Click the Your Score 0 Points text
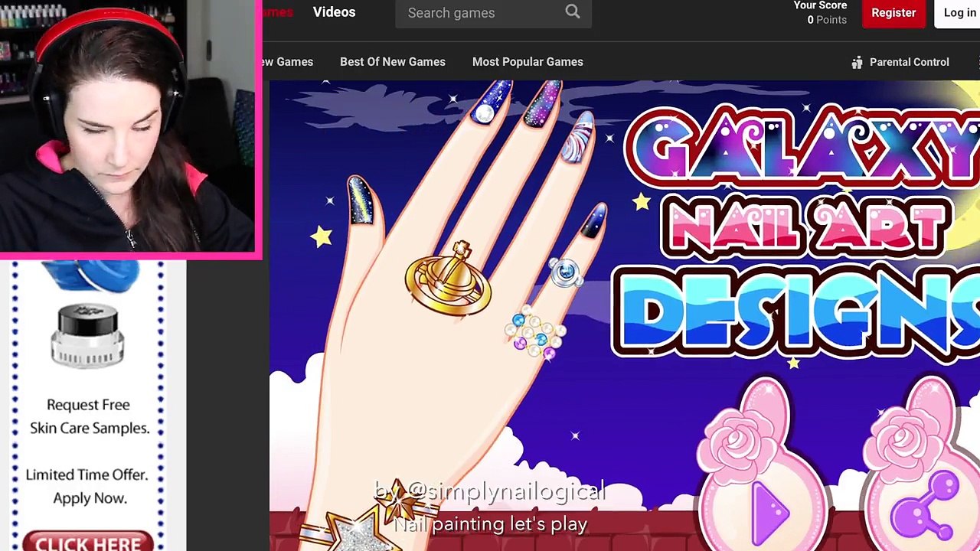 point(820,13)
